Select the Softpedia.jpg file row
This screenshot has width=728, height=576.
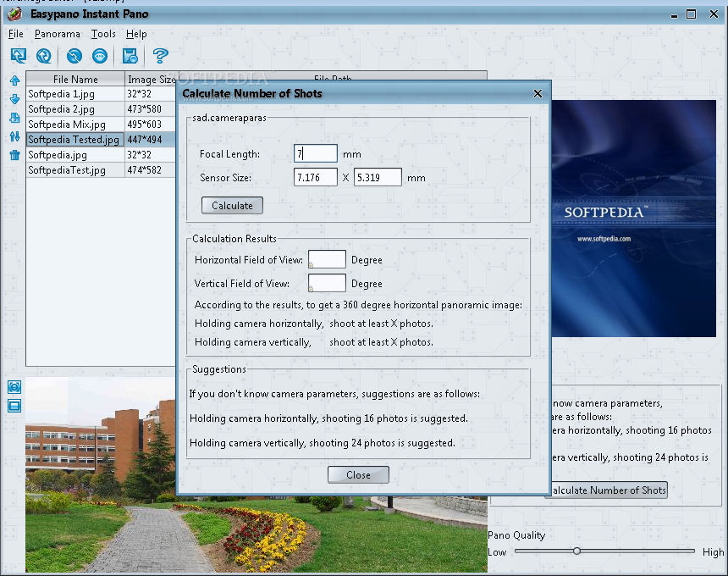(101, 155)
